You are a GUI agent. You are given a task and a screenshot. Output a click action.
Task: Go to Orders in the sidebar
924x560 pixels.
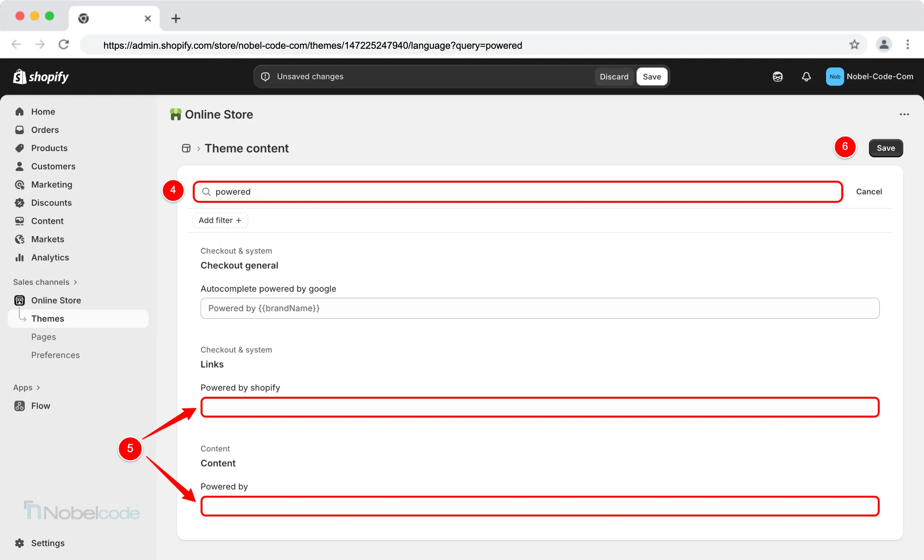pos(45,130)
